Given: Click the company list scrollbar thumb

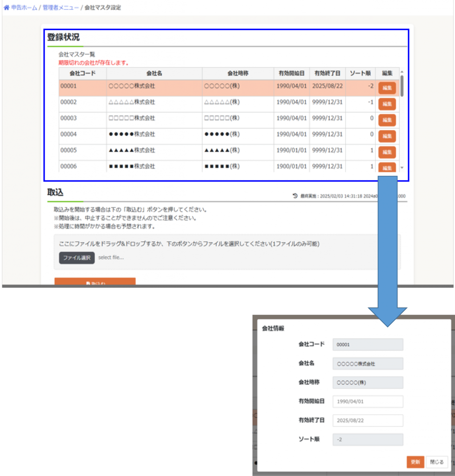Looking at the screenshot, I should [x=402, y=86].
